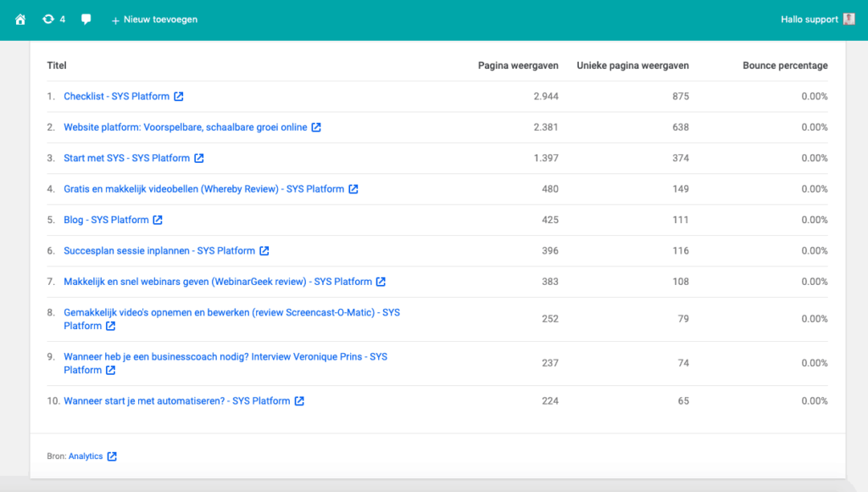Select the 252 page views value
Viewport: 868px width, 492px height.
[550, 319]
